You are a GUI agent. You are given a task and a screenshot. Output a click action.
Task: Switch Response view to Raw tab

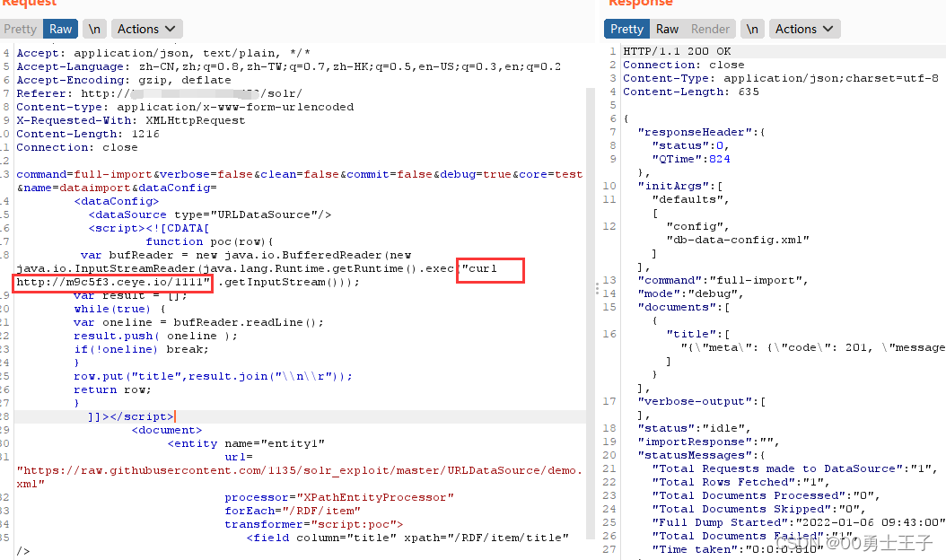click(x=667, y=29)
